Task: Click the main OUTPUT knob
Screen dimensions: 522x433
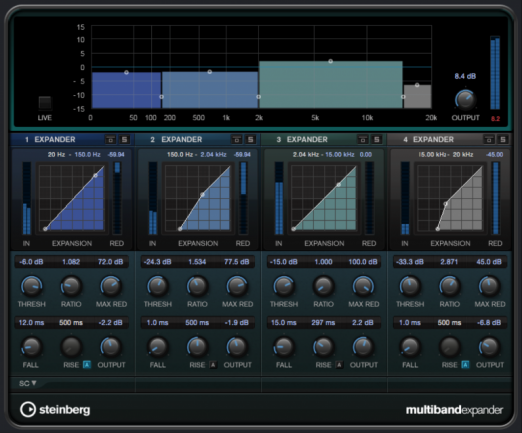Action: pos(465,100)
